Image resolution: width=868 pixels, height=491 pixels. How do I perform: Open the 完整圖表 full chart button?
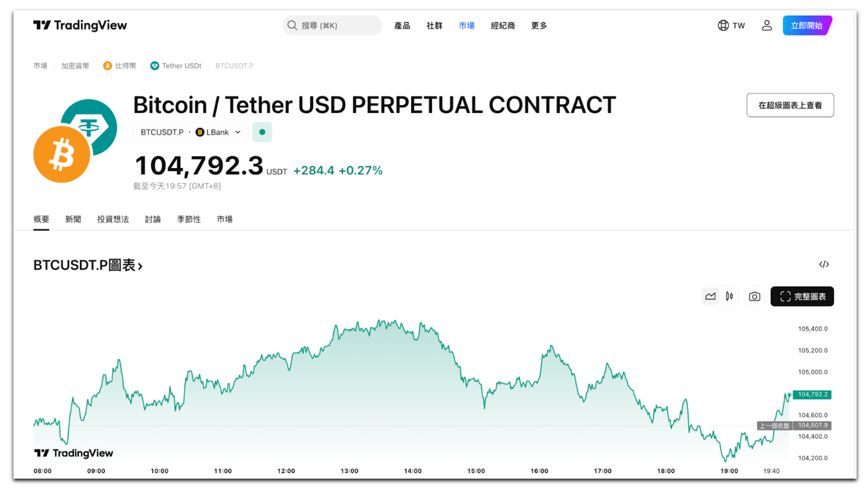point(802,297)
